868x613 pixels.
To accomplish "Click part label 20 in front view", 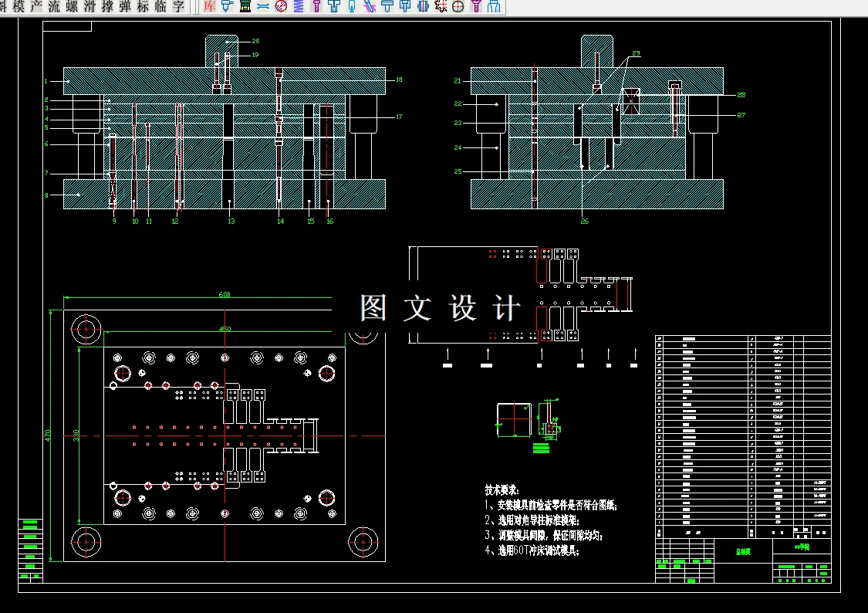I will 255,41.
